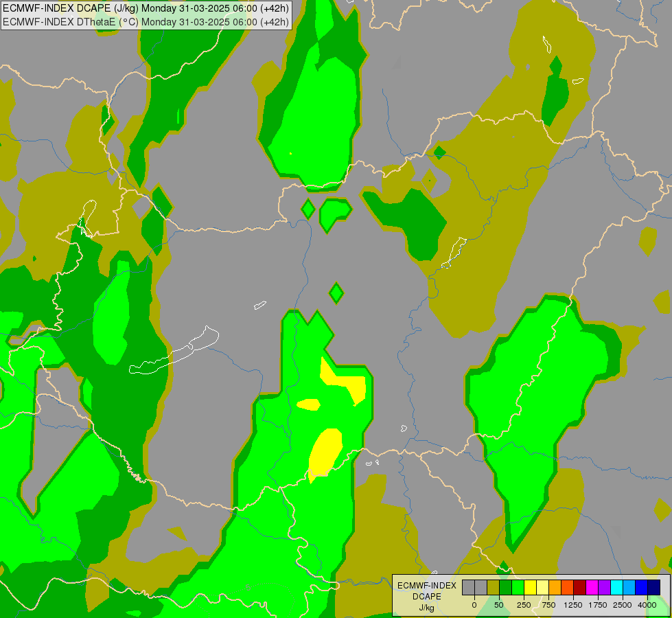Viewport: 672px width, 618px height.
Task: Click the sky blue legend swatch
Action: click(x=629, y=587)
